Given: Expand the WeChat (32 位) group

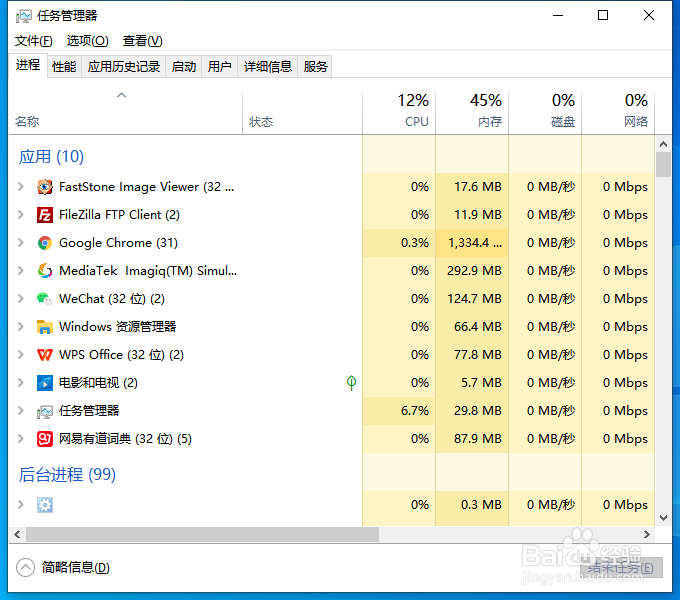Looking at the screenshot, I should [20, 299].
